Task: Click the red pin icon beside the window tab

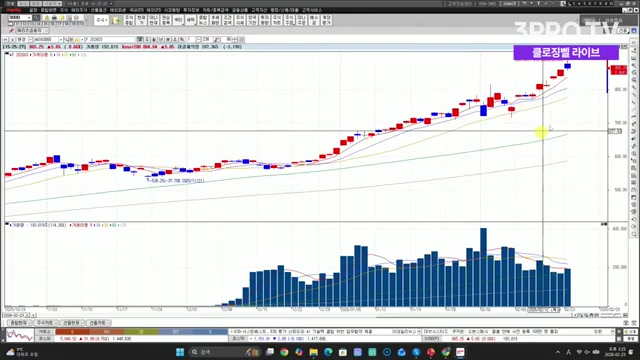Action: click(11, 31)
